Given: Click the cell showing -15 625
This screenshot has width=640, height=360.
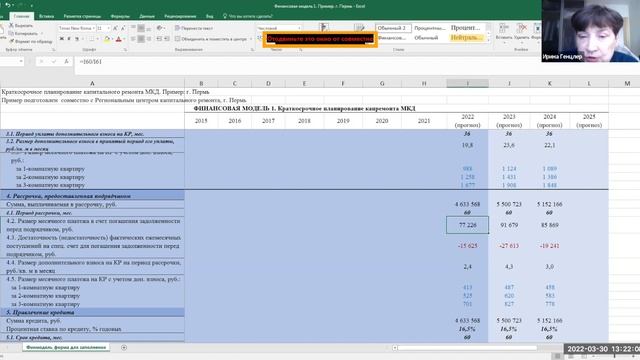Looking at the screenshot, I should coord(467,246).
